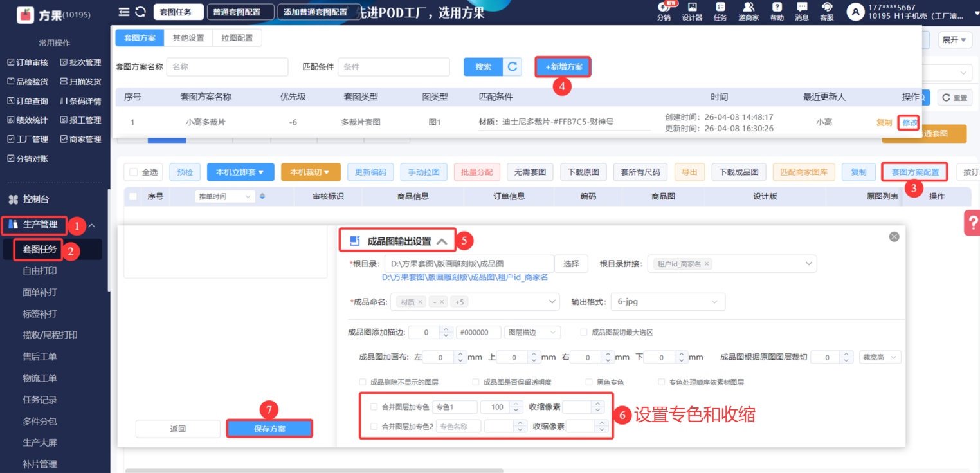This screenshot has width=980, height=473.
Task: Click the 分销 icon with NEW badge
Action: point(664,11)
